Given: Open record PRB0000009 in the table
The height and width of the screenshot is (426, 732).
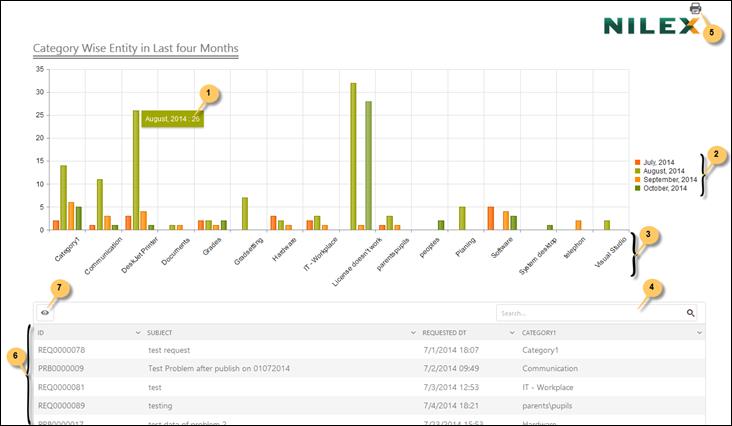Looking at the screenshot, I should pos(61,368).
